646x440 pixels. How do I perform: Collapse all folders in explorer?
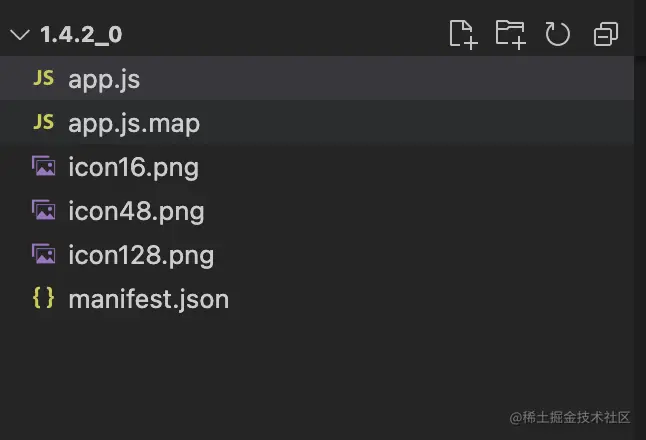605,34
